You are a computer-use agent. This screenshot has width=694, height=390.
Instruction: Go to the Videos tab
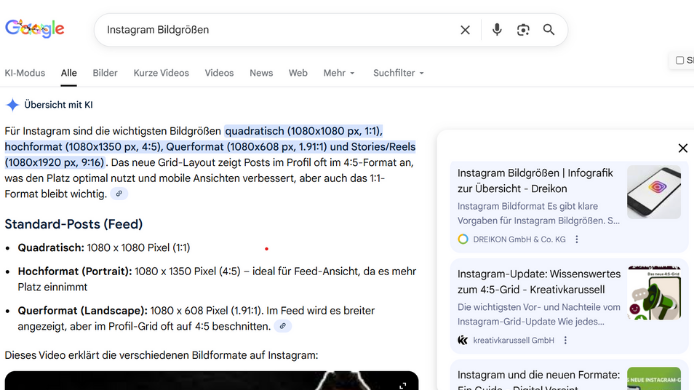(x=219, y=73)
